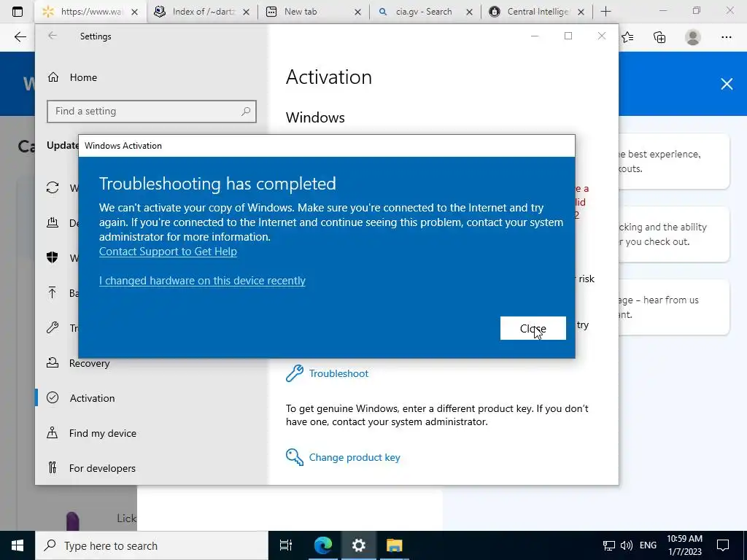Click the Change product key key icon
The height and width of the screenshot is (560, 747).
295,457
